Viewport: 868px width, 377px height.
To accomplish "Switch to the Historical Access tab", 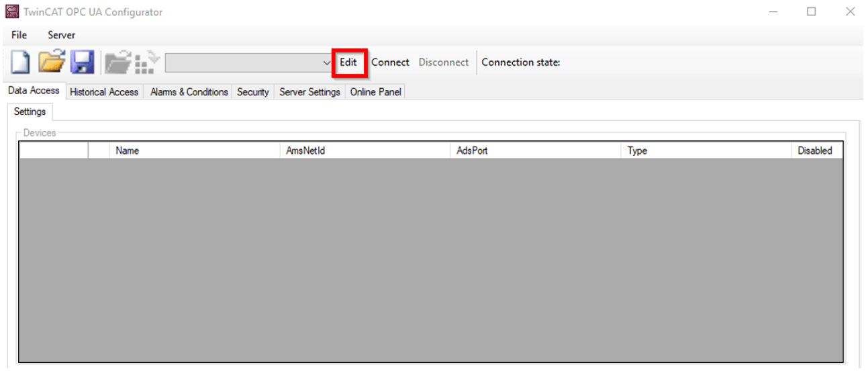I will coord(104,92).
